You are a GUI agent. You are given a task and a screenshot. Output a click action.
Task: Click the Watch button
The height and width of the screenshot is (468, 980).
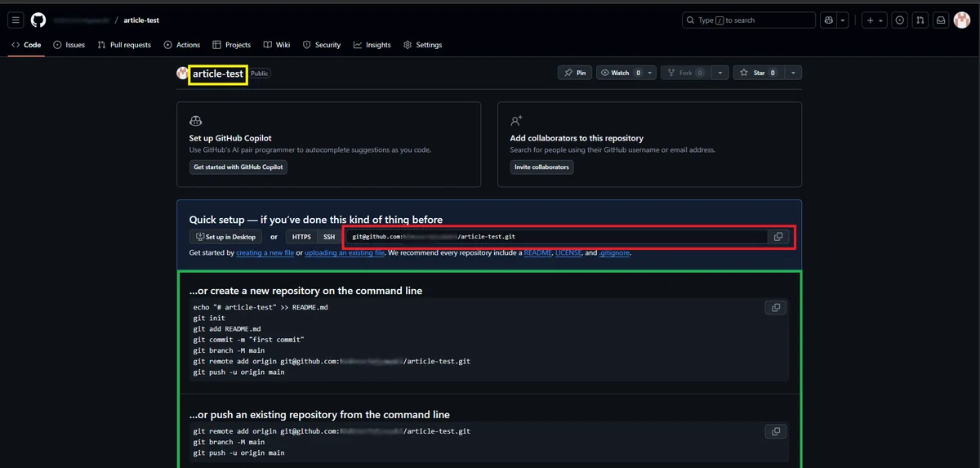[620, 73]
